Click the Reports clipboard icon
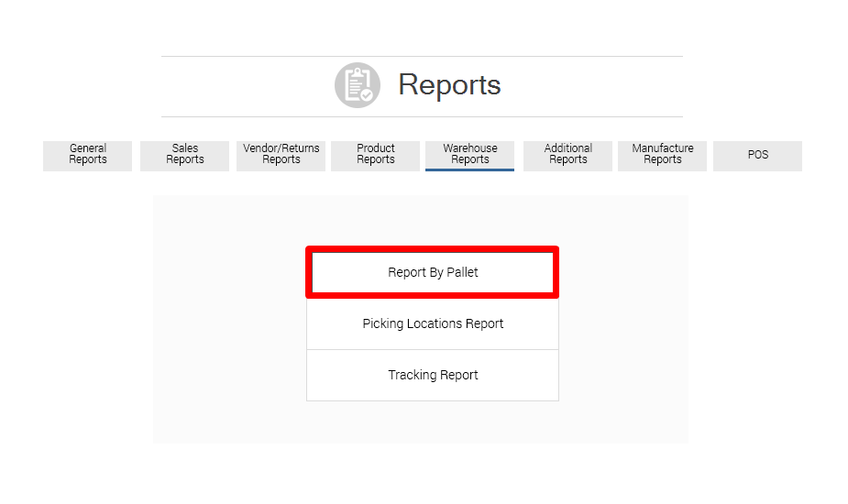Viewport: 848px width, 504px height. 357,85
